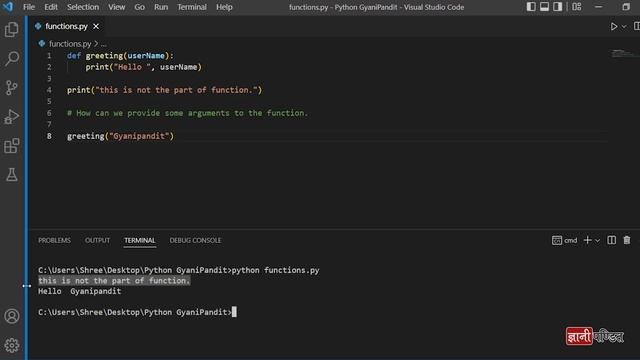Viewport: 640px width, 360px height.
Task: Open the launch profile dropdown arrow
Action: tap(597, 241)
